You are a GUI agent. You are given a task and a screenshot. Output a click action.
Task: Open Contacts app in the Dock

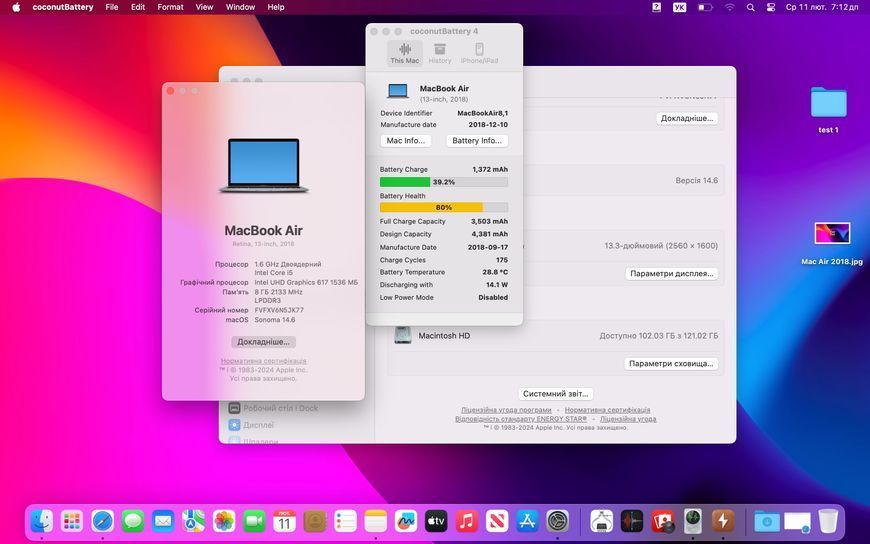pyautogui.click(x=315, y=521)
